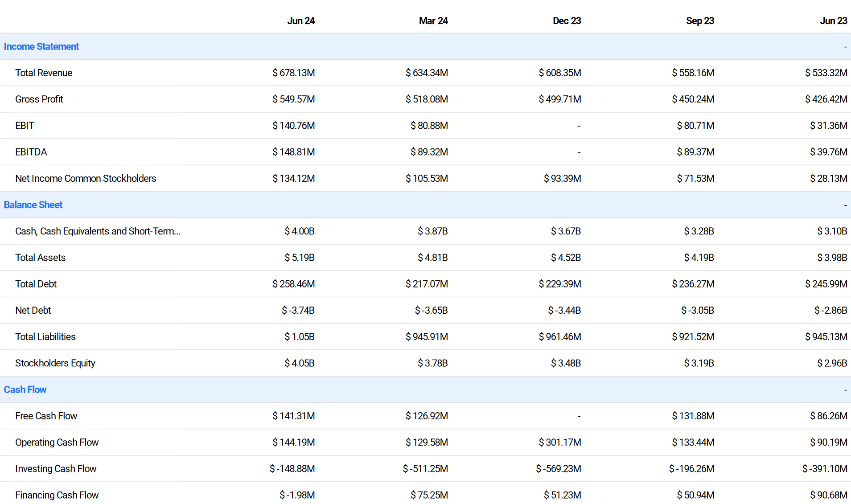Select Total Debt value $ 229.39M
The width and height of the screenshot is (851, 504).
tap(560, 284)
